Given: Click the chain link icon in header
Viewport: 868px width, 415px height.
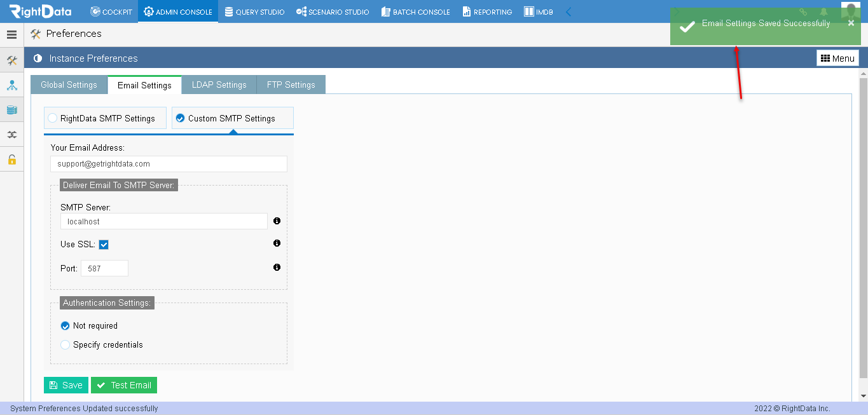Looking at the screenshot, I should 803,12.
